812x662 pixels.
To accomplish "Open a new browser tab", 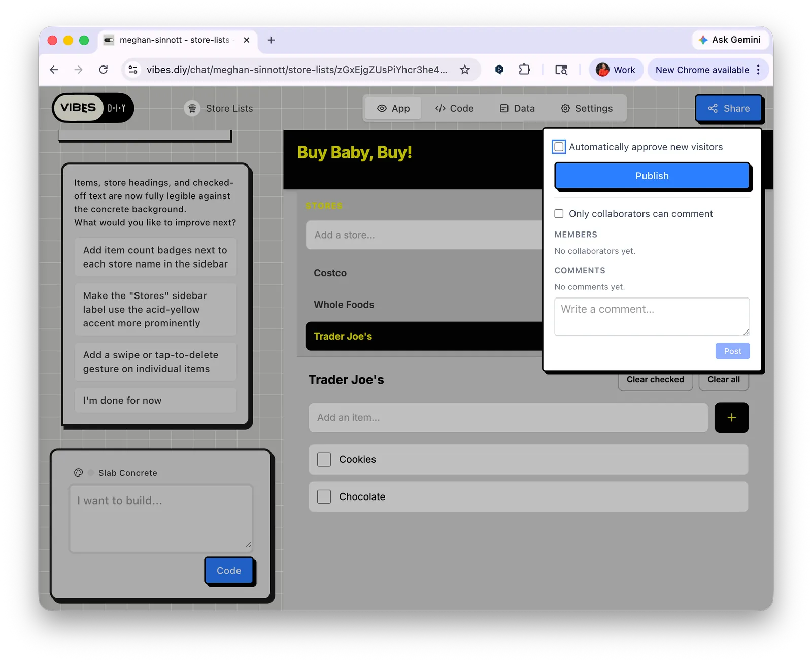I will point(271,40).
